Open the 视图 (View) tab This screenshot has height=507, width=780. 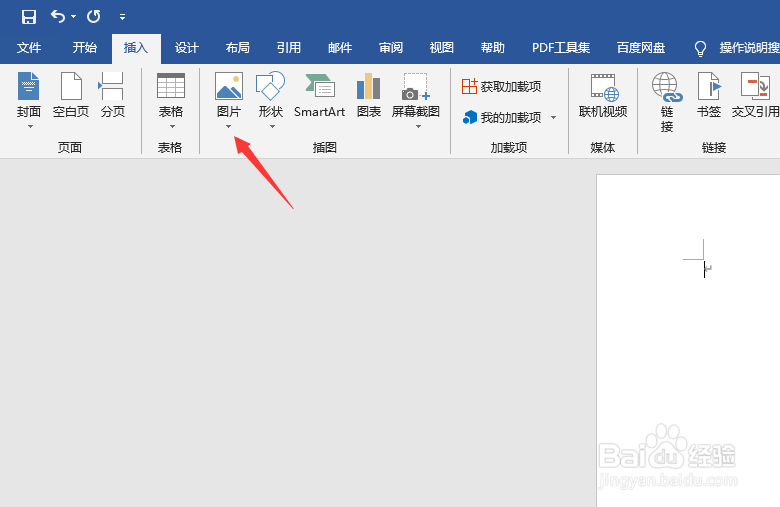(x=442, y=48)
